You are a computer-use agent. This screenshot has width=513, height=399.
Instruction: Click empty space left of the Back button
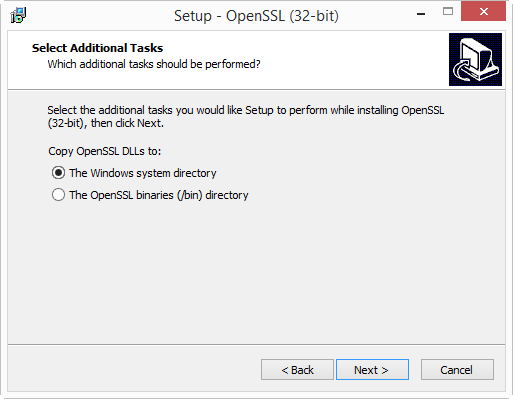[133, 370]
